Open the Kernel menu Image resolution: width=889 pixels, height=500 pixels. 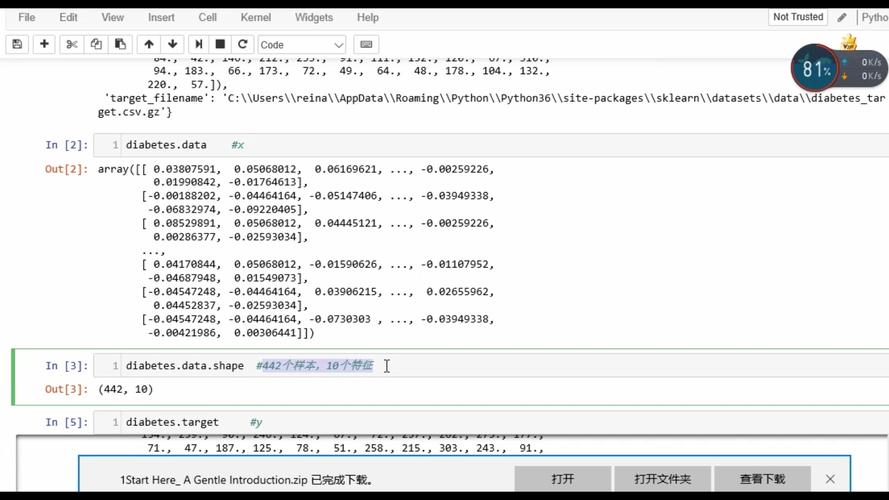256,18
